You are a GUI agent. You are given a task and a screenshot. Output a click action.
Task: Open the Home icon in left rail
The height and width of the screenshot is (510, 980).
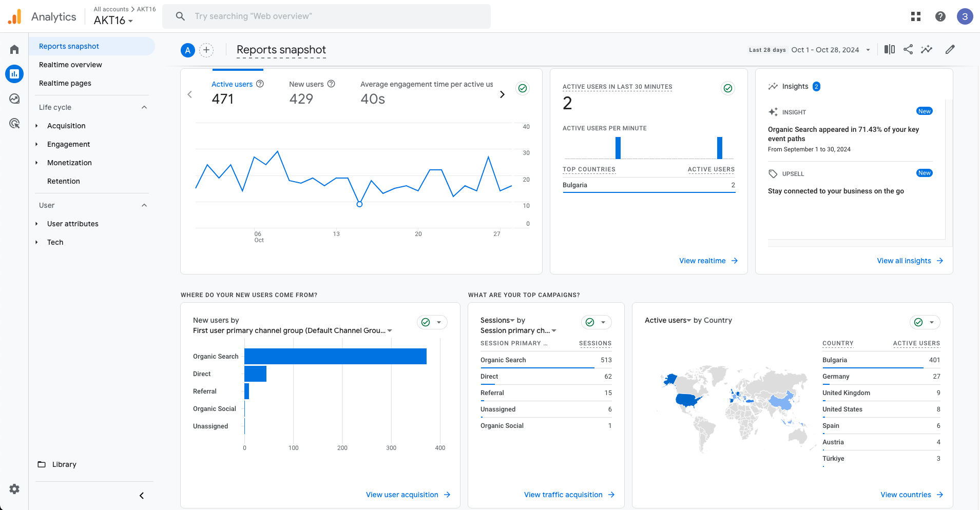[x=14, y=49]
